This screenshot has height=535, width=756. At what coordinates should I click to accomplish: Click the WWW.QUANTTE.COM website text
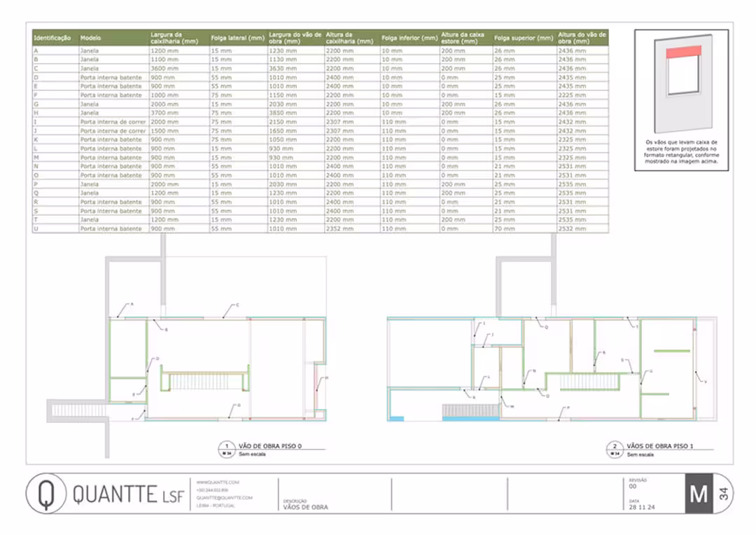(x=218, y=482)
